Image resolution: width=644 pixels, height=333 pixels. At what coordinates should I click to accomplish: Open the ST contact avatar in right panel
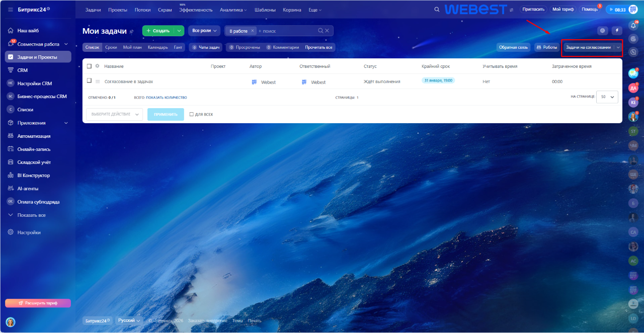pyautogui.click(x=633, y=131)
